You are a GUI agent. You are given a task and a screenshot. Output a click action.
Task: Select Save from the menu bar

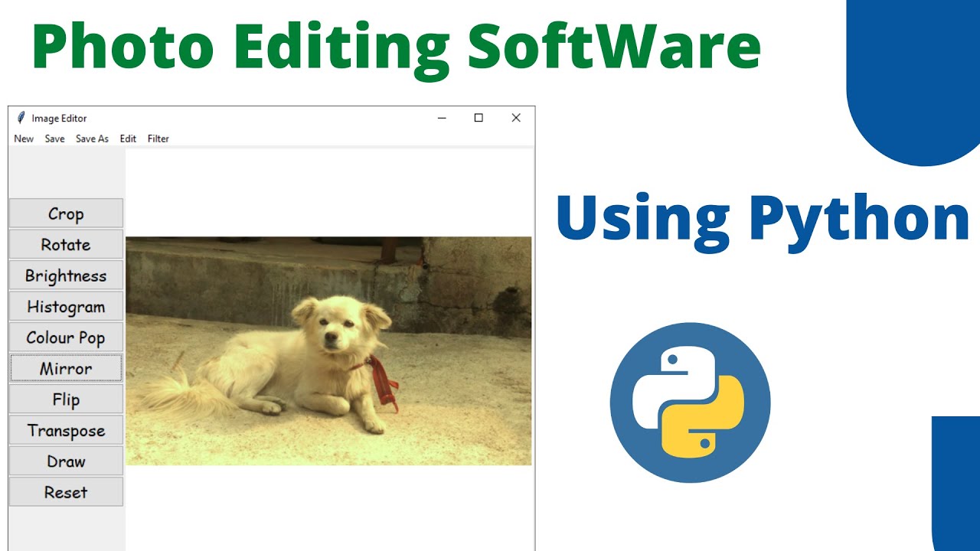[x=54, y=139]
